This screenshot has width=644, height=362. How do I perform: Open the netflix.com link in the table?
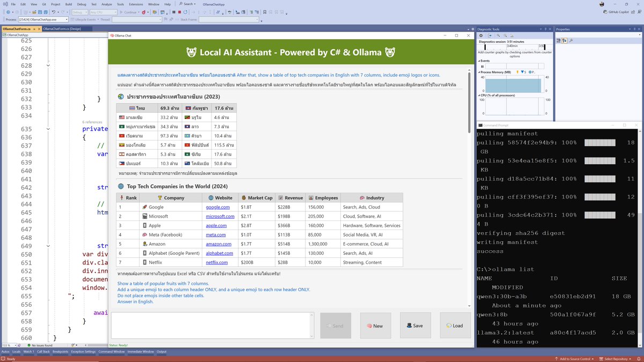[x=217, y=262]
